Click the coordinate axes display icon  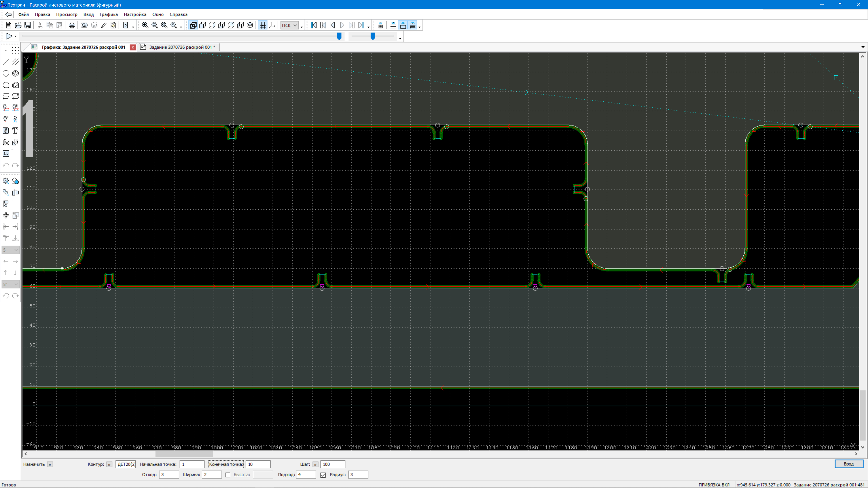(272, 25)
